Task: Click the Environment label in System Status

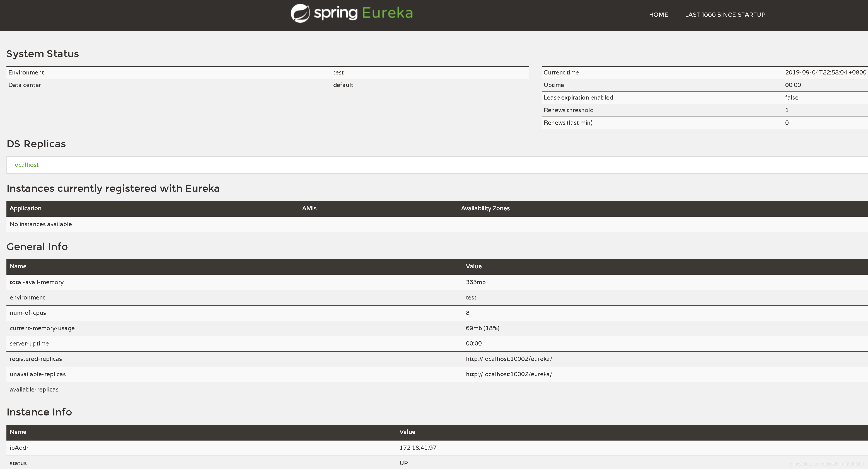Action: click(x=26, y=72)
